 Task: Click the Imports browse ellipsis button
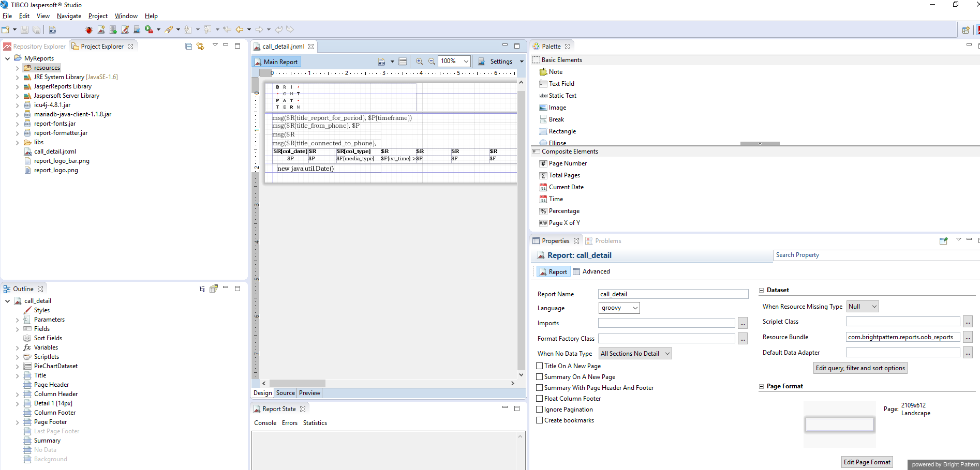(743, 323)
